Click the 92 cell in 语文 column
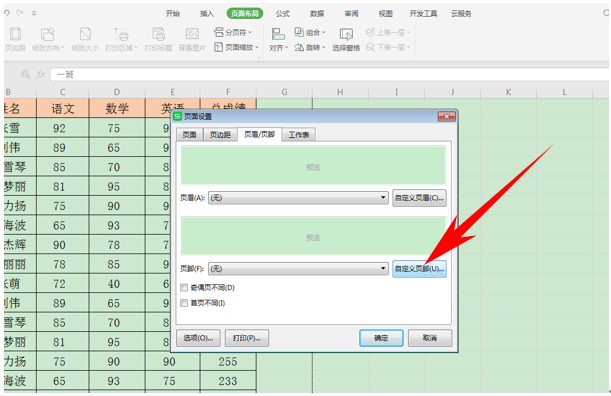611x396 pixels. point(63,128)
